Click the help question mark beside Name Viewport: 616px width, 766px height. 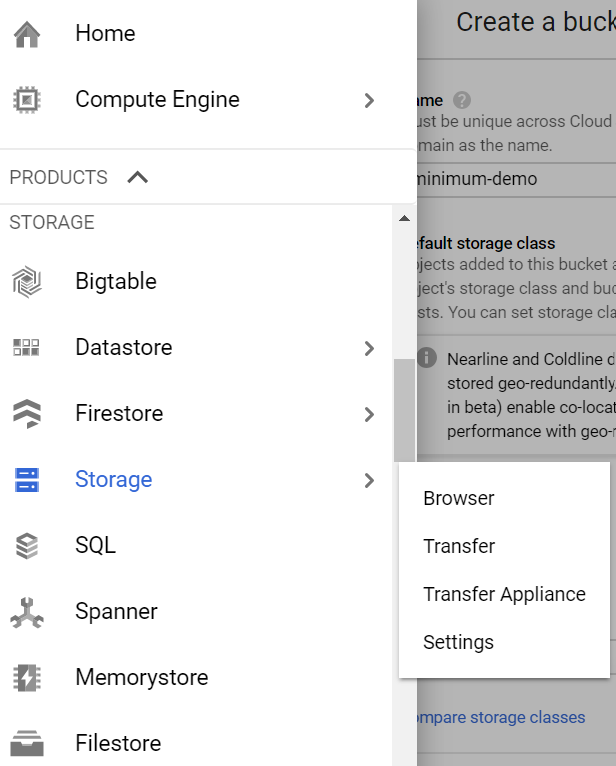tap(462, 100)
